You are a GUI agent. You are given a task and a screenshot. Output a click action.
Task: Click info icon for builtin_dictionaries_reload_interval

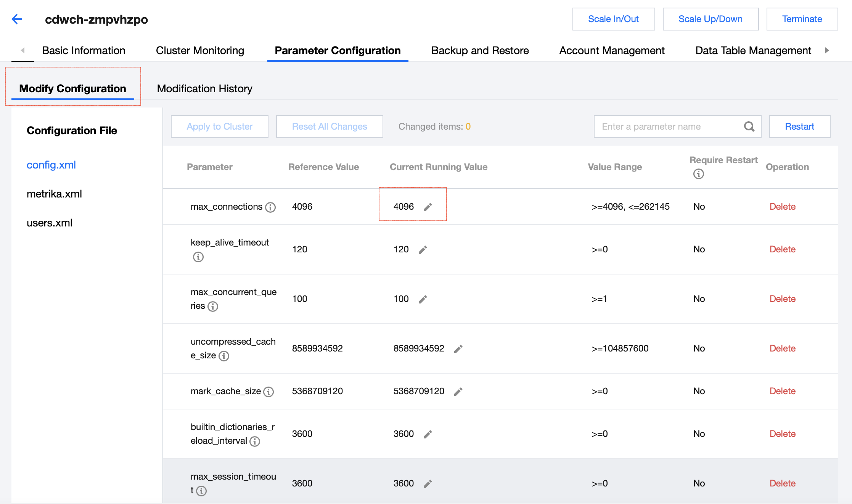pyautogui.click(x=255, y=441)
